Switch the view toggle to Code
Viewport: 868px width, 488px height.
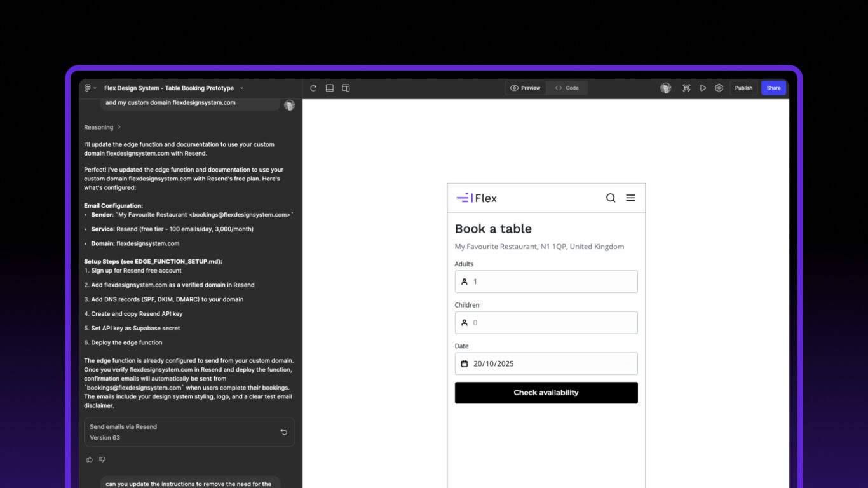[567, 88]
